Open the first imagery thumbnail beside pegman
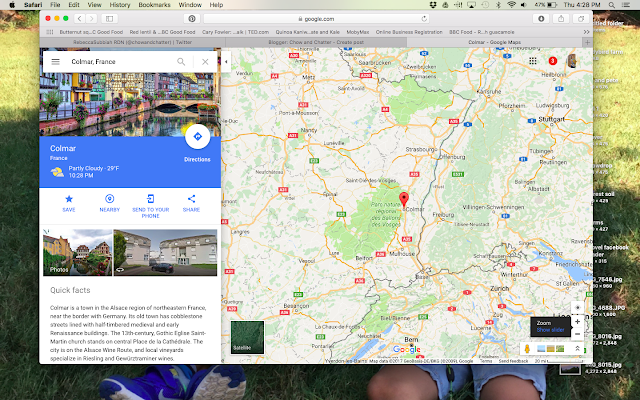The image size is (640, 400). 541,349
